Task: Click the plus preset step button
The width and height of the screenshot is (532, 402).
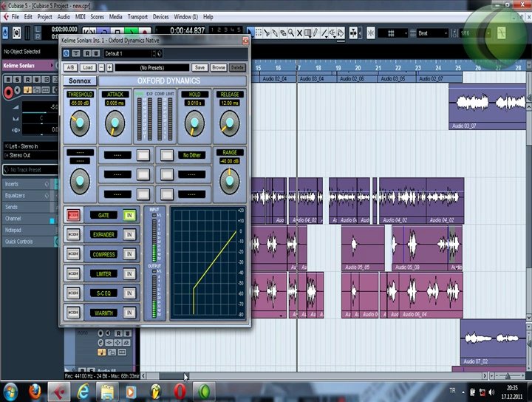Action: [109, 67]
